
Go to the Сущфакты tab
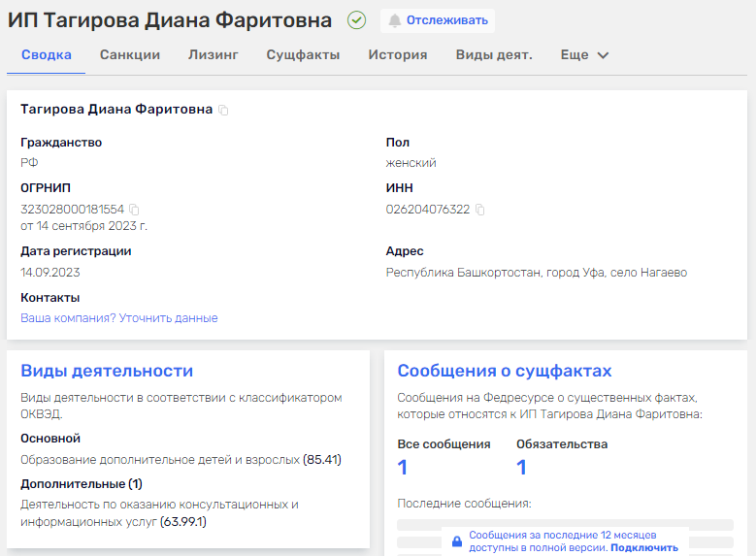[x=303, y=55]
